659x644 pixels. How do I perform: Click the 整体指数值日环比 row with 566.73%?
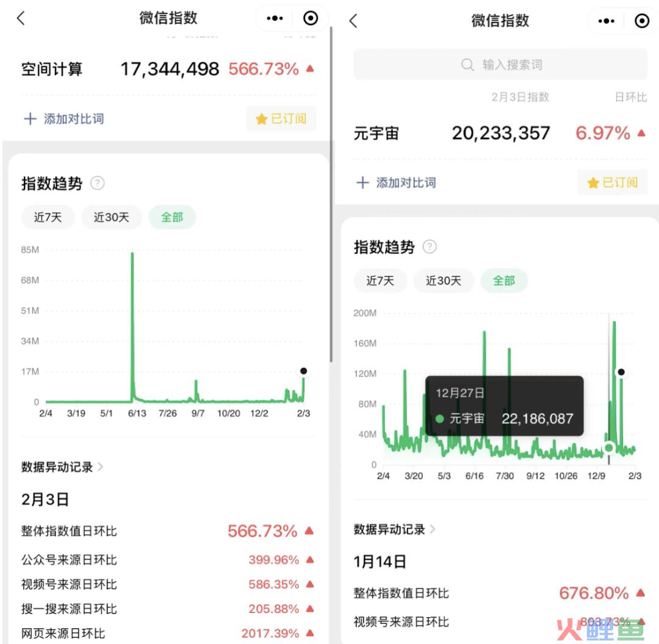[168, 531]
